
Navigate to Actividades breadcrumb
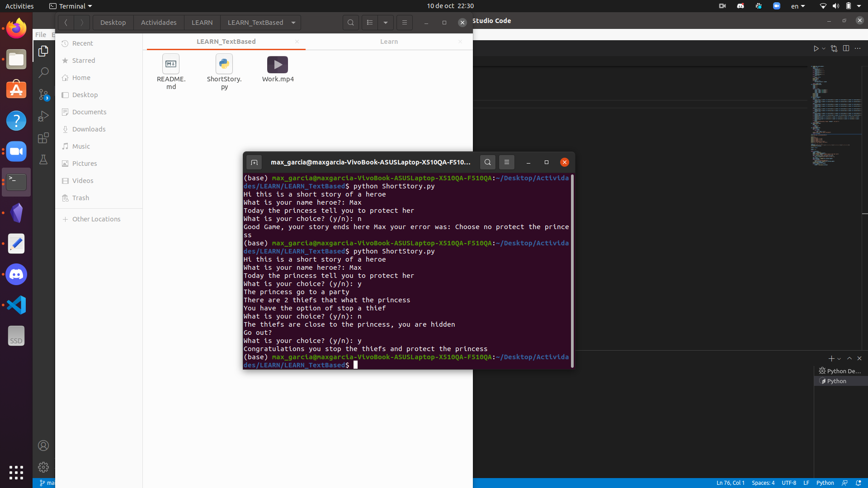(x=159, y=23)
